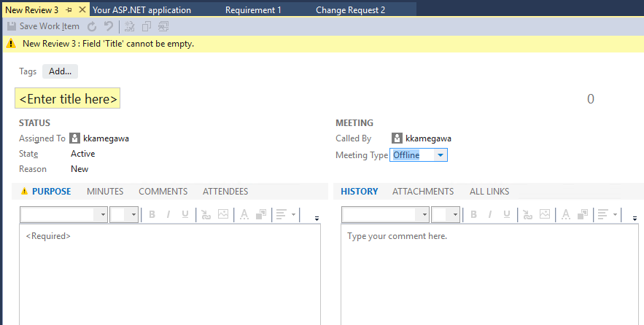Click the Reason value New

[x=79, y=168]
